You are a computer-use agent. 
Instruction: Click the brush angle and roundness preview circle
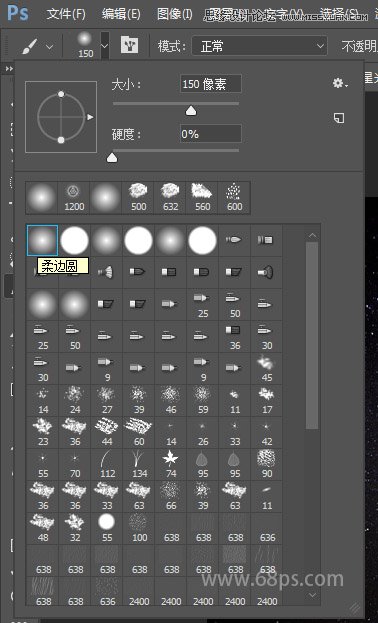coord(61,117)
